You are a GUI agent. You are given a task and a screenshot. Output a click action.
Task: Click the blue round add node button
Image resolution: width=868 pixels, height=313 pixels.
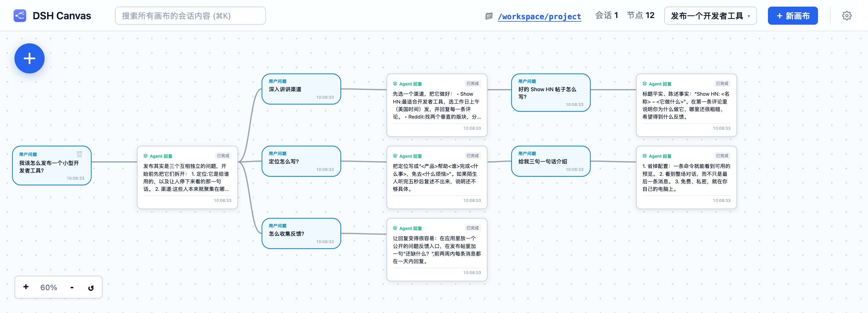coord(29,58)
